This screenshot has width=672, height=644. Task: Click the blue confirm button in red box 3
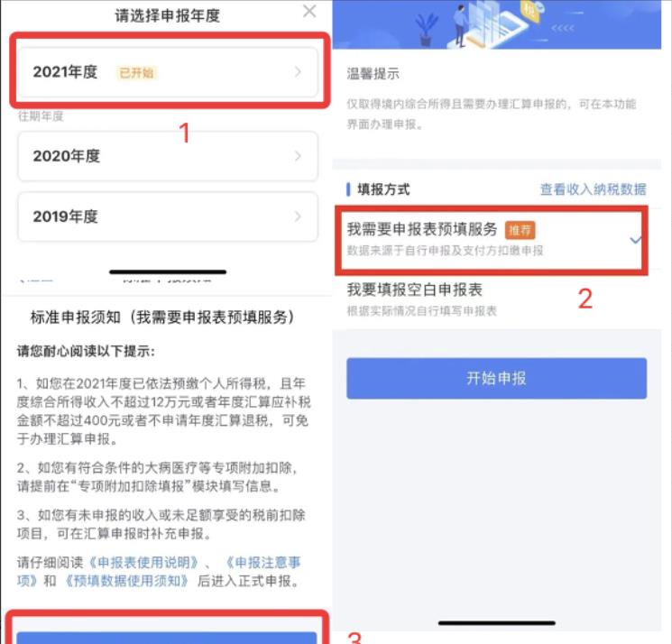tap(167, 637)
